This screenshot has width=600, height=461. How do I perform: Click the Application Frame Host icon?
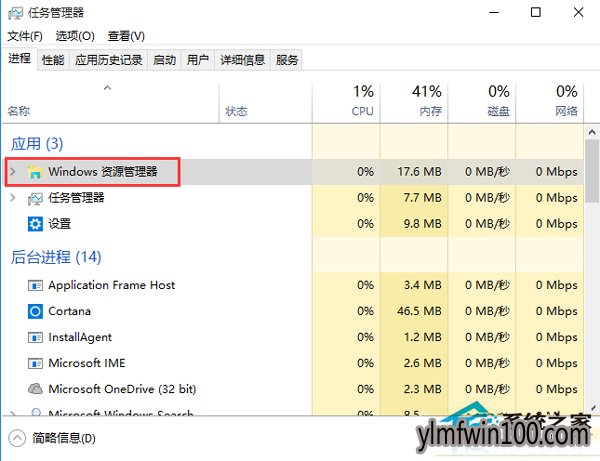point(35,285)
